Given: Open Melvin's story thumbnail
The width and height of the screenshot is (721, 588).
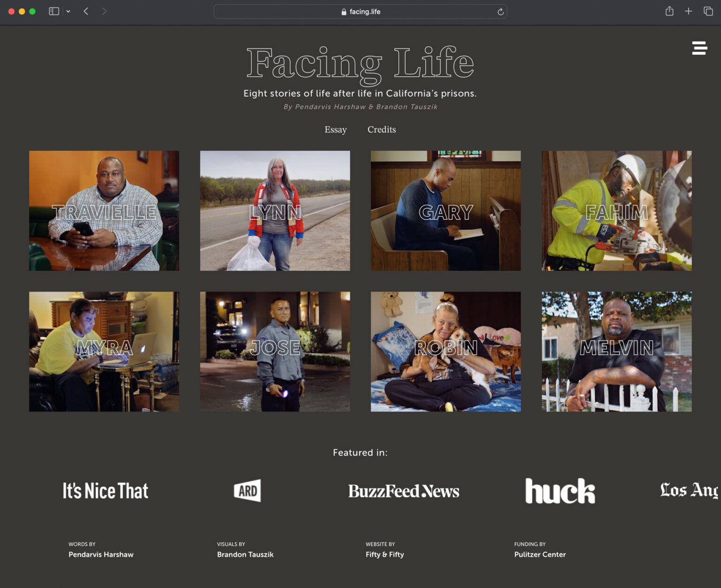Looking at the screenshot, I should coord(617,352).
